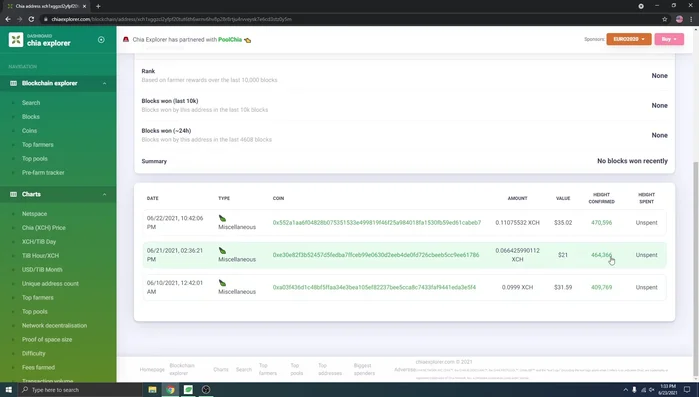Click the Advertise footer link
This screenshot has width=699, height=397.
(x=405, y=369)
